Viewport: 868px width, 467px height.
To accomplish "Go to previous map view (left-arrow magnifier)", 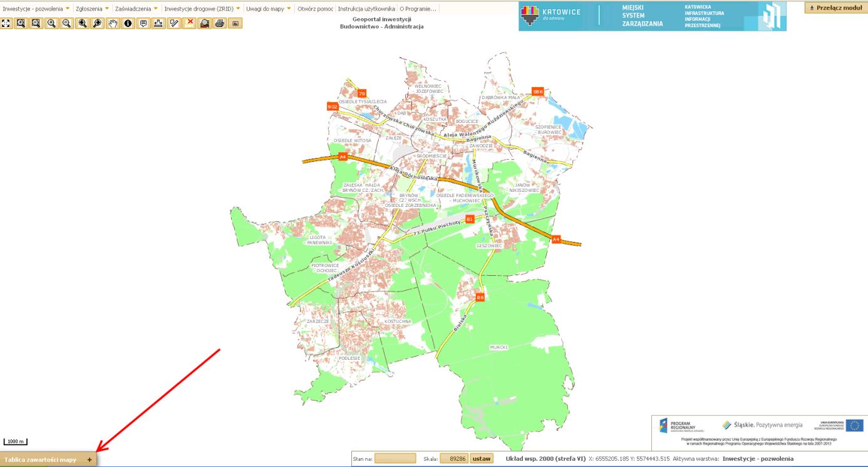I will tap(82, 23).
